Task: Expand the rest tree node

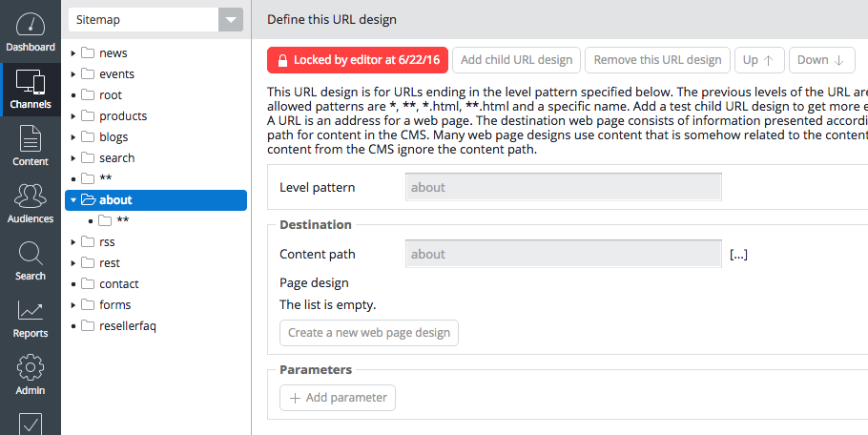Action: pos(73,263)
